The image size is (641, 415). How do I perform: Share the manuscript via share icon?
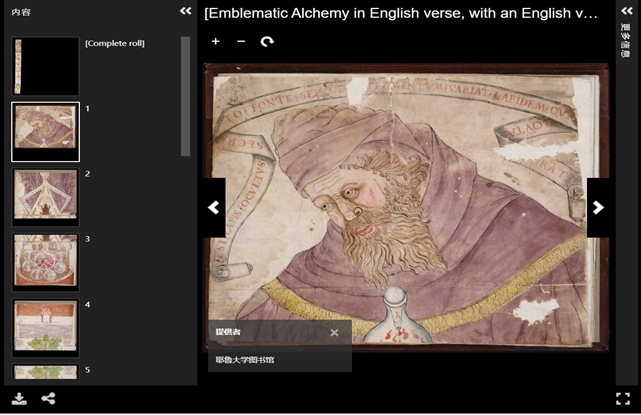click(x=48, y=398)
